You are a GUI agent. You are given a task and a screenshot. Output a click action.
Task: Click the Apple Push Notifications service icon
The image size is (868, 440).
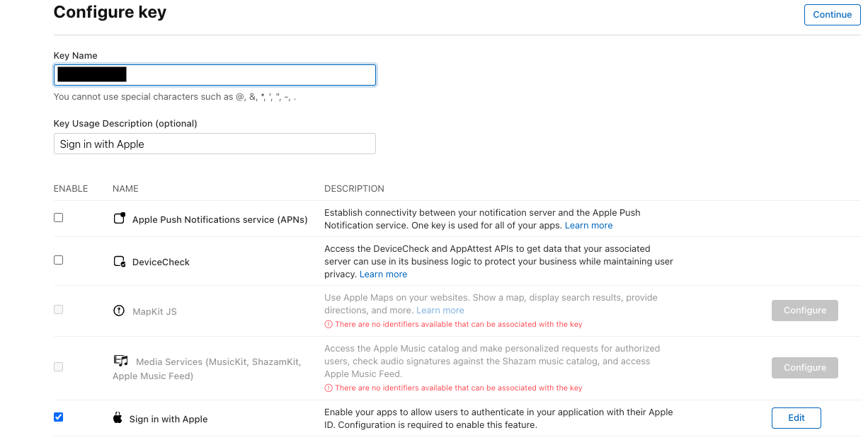(x=120, y=219)
